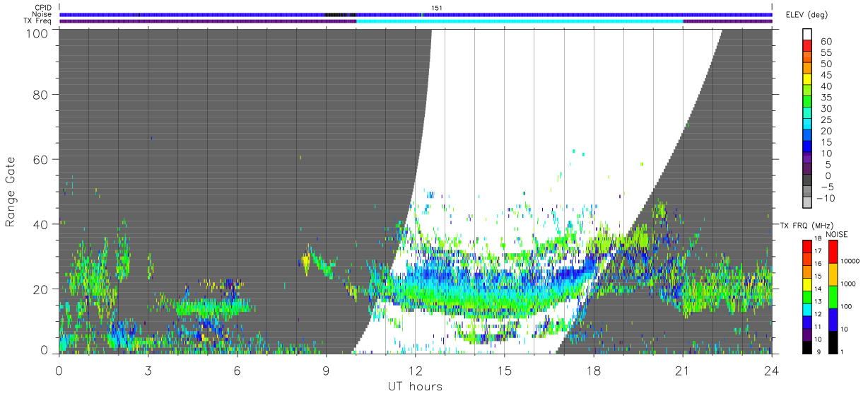Pick the cyan segment of the TX FRQ colorbar
868x401 pixels.
[x=807, y=308]
